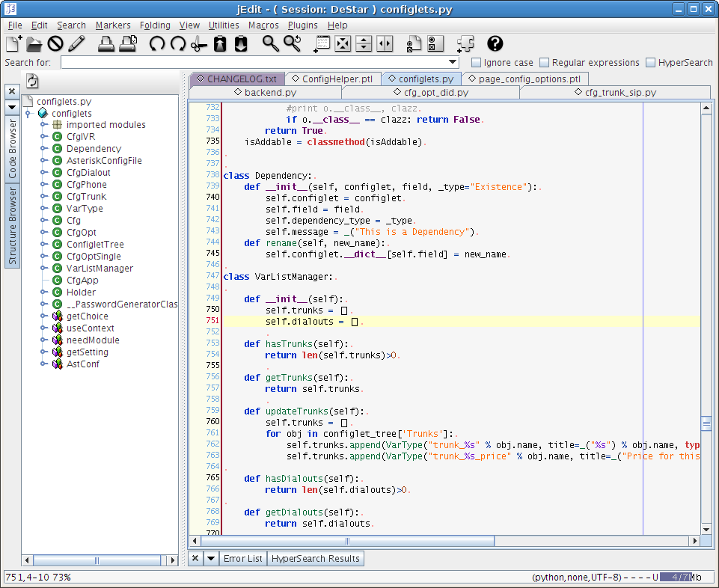Open the Plugins menu

click(x=303, y=25)
